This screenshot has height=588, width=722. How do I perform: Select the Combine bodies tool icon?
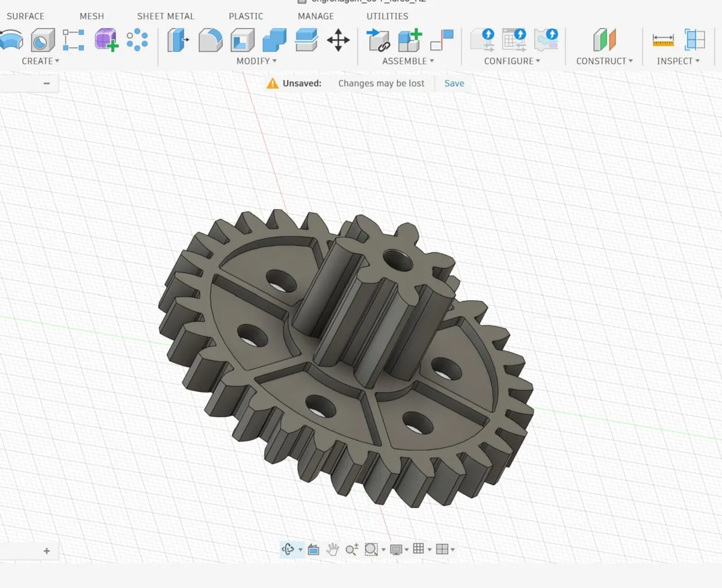coord(274,40)
